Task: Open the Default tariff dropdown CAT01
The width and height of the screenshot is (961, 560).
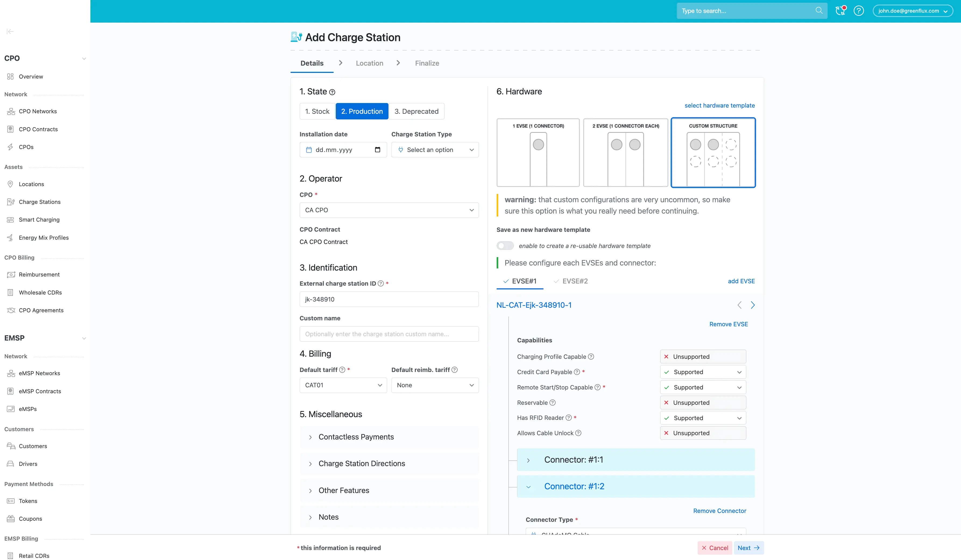Action: 343,385
